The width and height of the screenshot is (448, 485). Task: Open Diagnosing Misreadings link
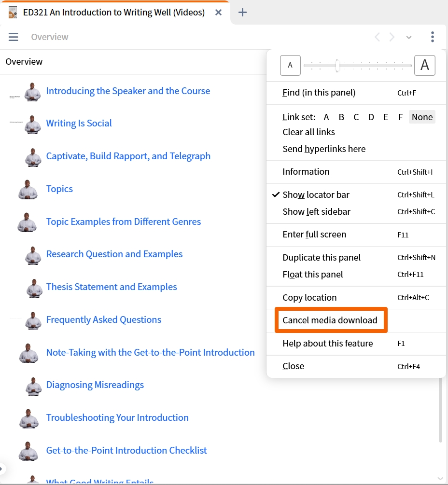(x=95, y=385)
